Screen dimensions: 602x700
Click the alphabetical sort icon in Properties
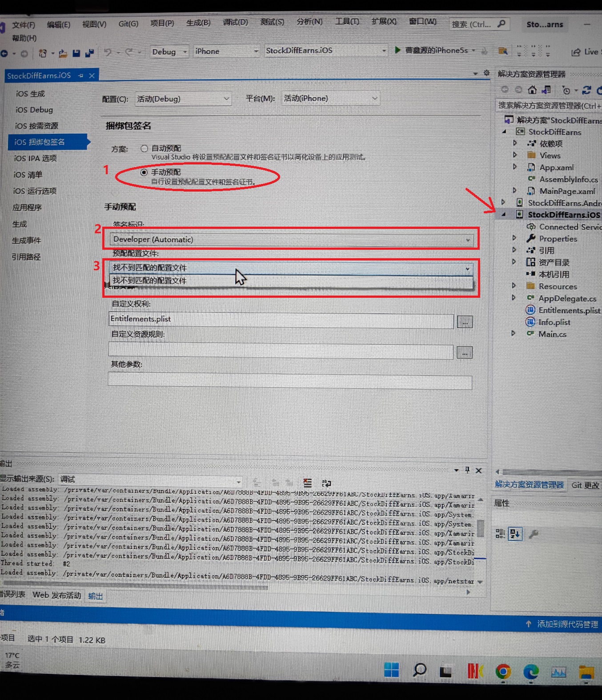(x=515, y=533)
